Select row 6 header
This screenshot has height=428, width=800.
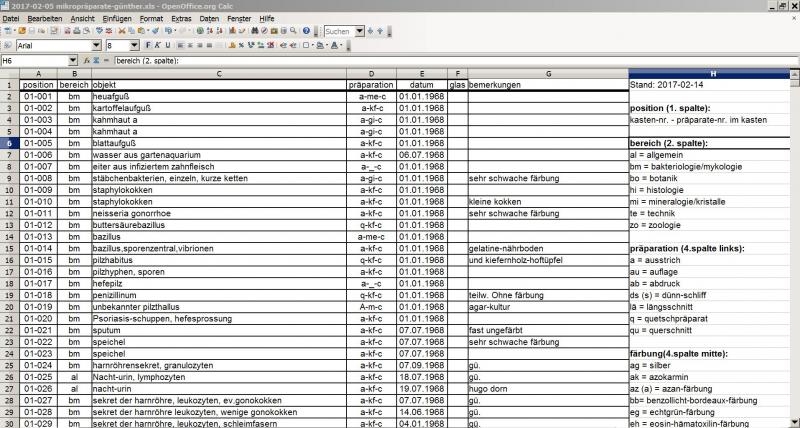(x=9, y=144)
